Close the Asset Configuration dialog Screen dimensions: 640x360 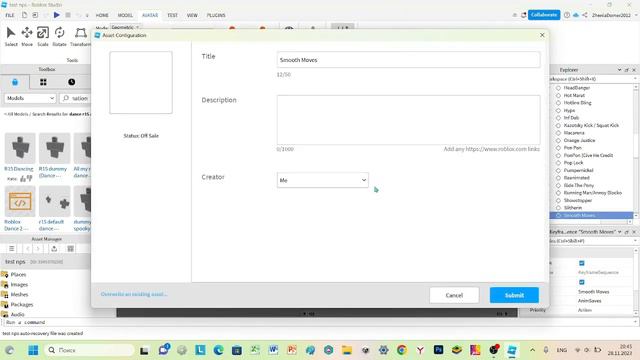pyautogui.click(x=542, y=35)
